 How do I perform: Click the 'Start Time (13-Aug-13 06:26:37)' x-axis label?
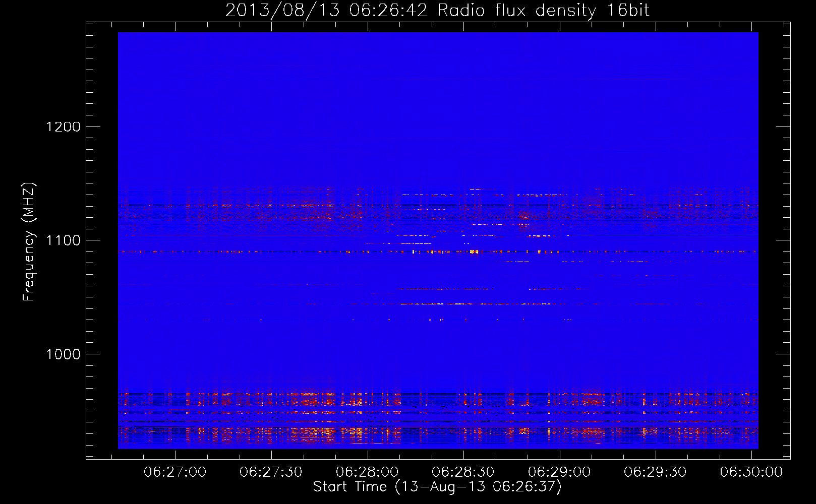[x=437, y=487]
